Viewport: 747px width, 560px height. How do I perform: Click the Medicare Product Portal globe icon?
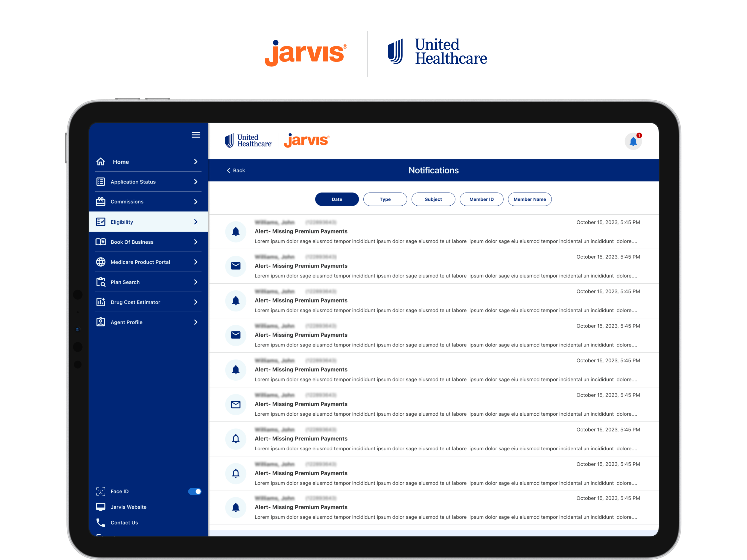coord(101,262)
